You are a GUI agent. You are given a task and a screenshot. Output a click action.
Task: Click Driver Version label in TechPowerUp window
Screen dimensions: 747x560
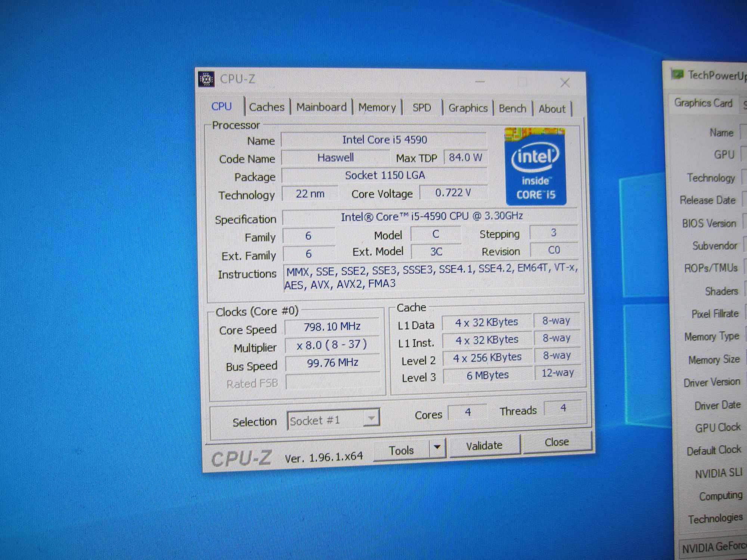pyautogui.click(x=712, y=382)
